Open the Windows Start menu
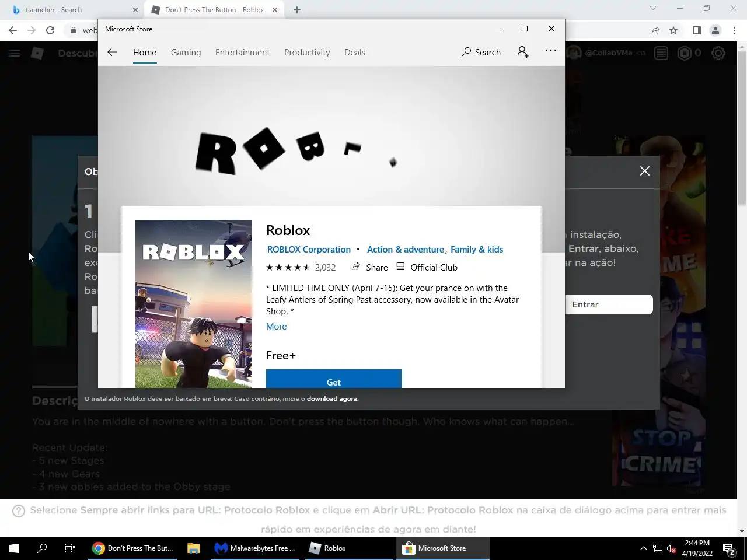This screenshot has height=560, width=747. point(14,548)
